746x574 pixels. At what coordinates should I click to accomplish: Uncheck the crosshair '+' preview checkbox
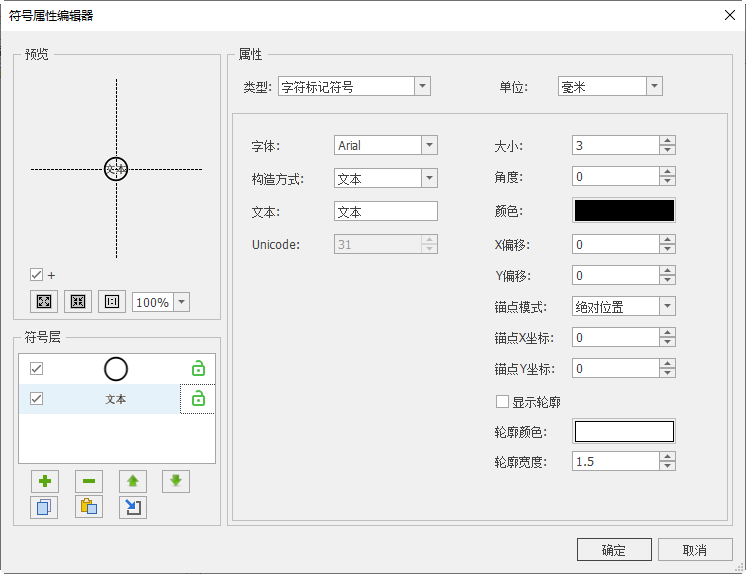[x=37, y=275]
